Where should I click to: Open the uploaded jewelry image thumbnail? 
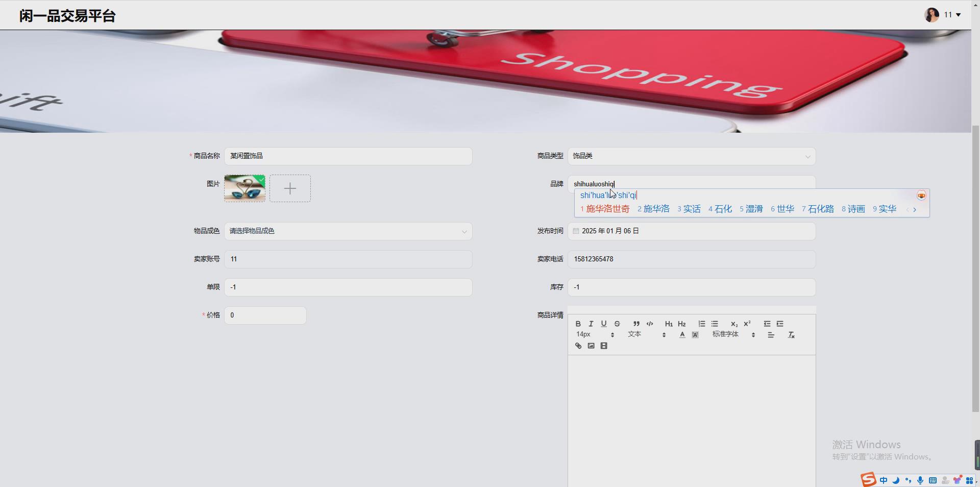pyautogui.click(x=244, y=188)
